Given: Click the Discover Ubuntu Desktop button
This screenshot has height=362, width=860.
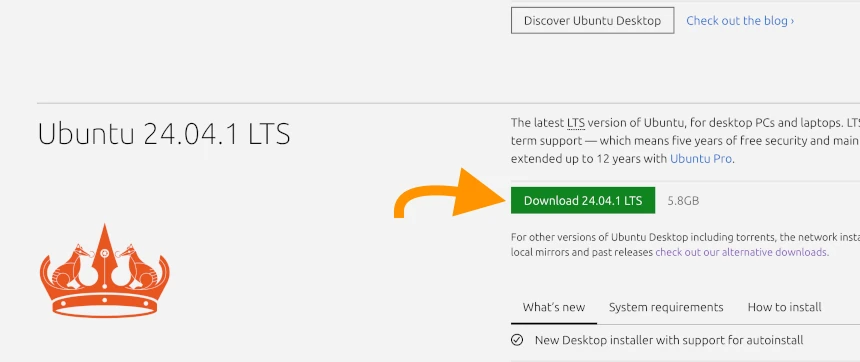Looking at the screenshot, I should [x=592, y=21].
